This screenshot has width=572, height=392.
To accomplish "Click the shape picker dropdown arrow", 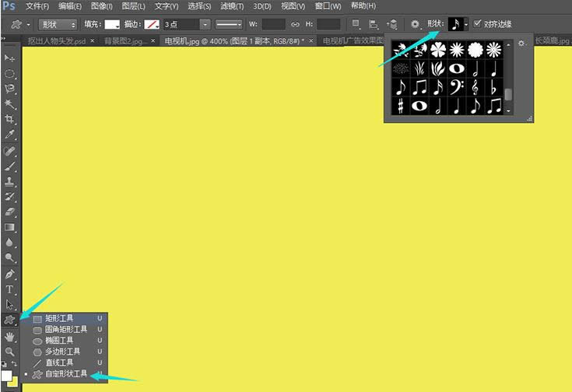I will pos(466,25).
